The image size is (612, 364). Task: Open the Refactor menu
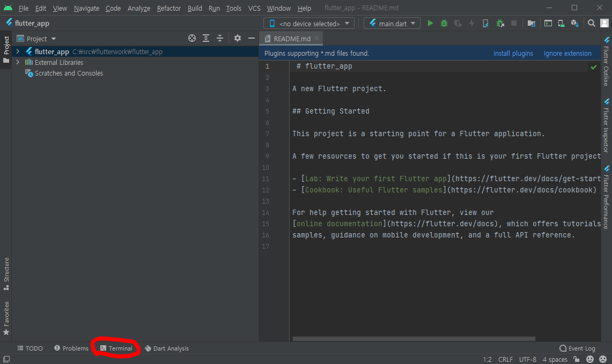tap(168, 8)
